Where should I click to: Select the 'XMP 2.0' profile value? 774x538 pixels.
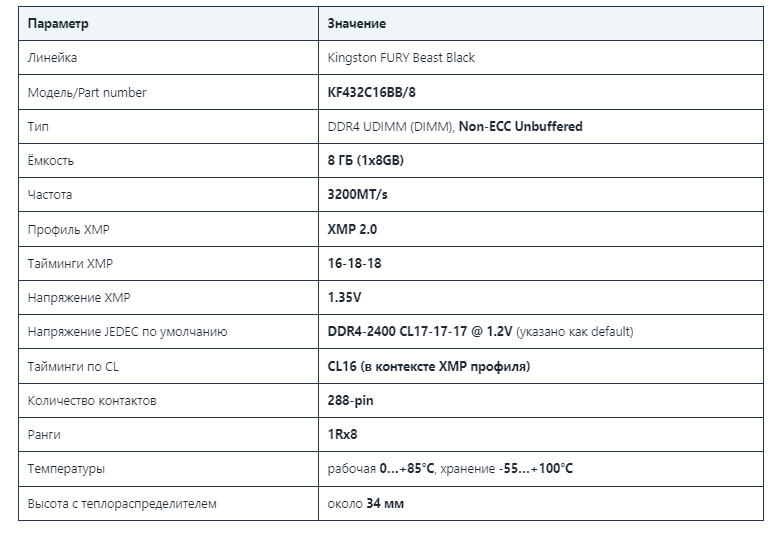click(352, 229)
